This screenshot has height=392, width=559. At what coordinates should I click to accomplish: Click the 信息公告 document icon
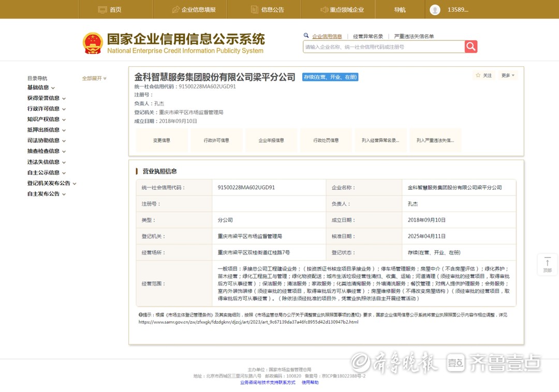[255, 10]
